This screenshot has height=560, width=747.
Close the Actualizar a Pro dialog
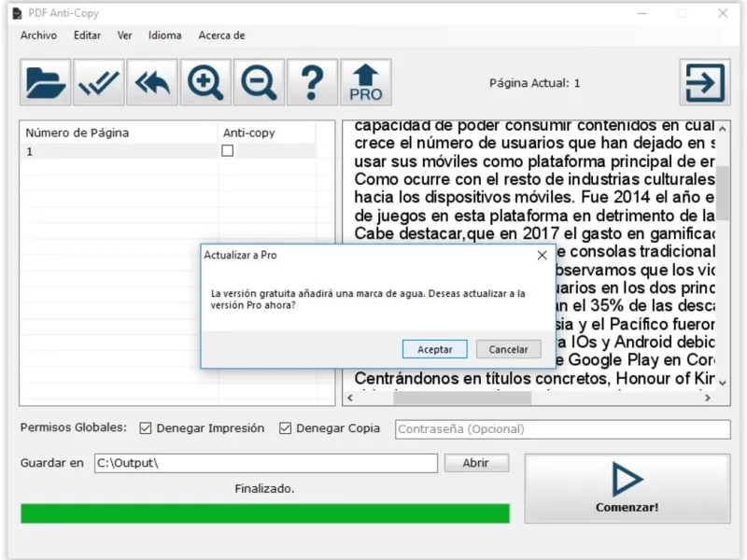point(543,255)
